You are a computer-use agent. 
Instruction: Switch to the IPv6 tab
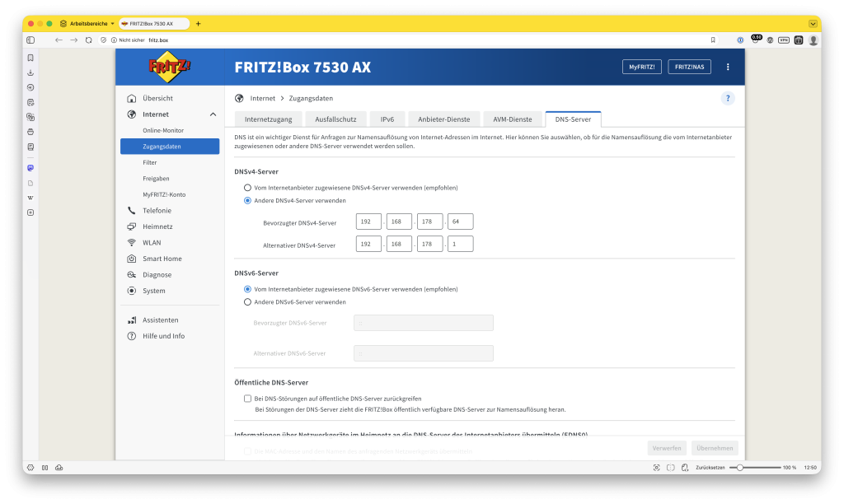[387, 119]
